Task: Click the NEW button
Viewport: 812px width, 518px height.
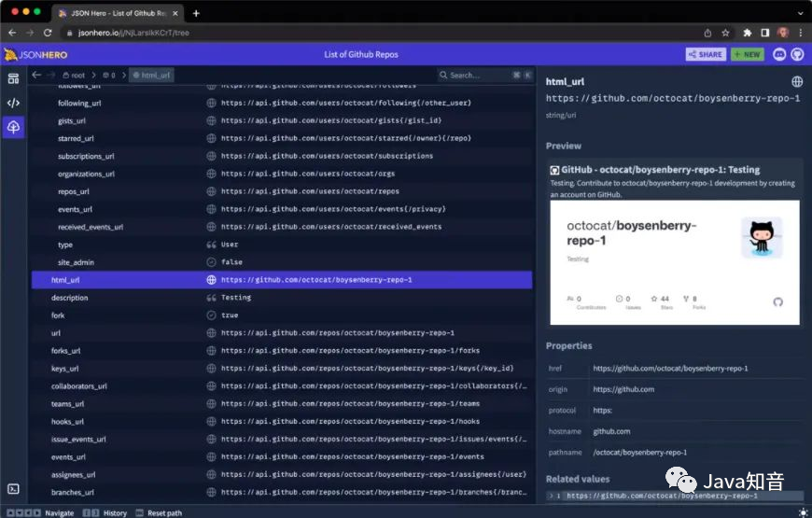Action: [x=747, y=54]
